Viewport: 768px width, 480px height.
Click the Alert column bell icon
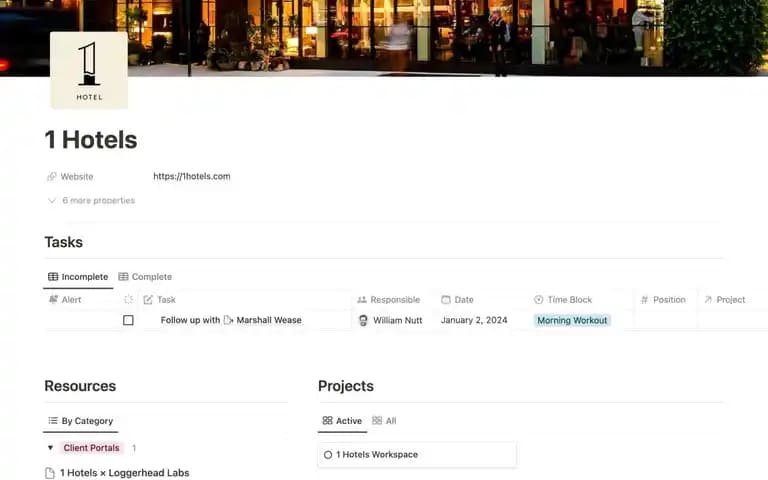coord(53,299)
